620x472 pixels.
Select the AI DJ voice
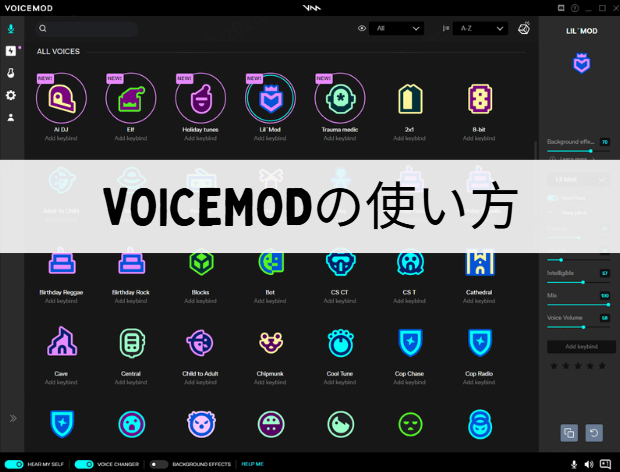[61, 98]
